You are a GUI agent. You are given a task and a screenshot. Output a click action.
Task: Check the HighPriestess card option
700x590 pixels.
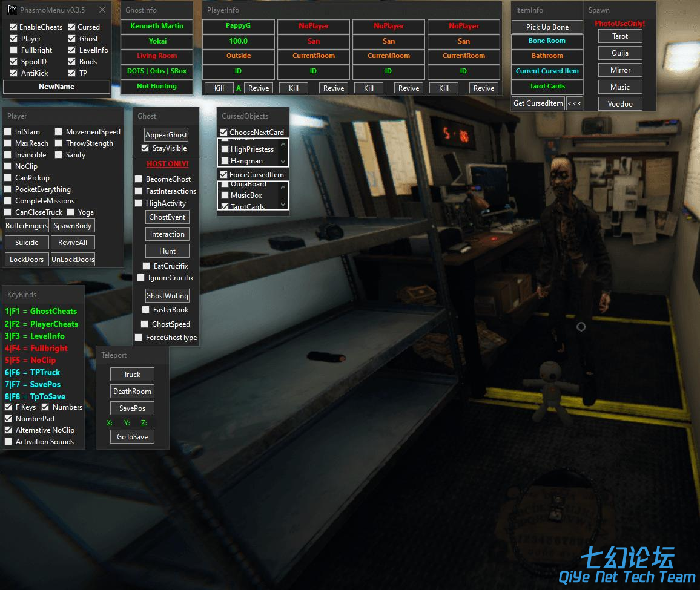pyautogui.click(x=225, y=149)
